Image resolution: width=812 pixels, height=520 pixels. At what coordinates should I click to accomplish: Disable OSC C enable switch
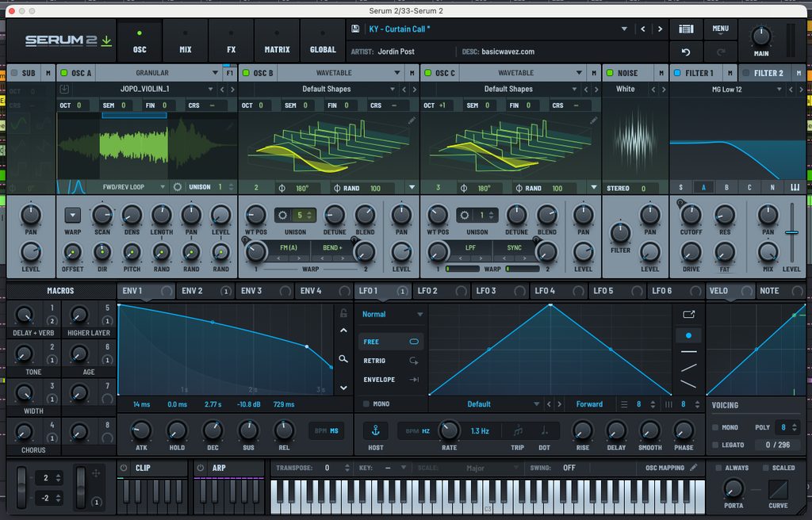click(x=427, y=73)
